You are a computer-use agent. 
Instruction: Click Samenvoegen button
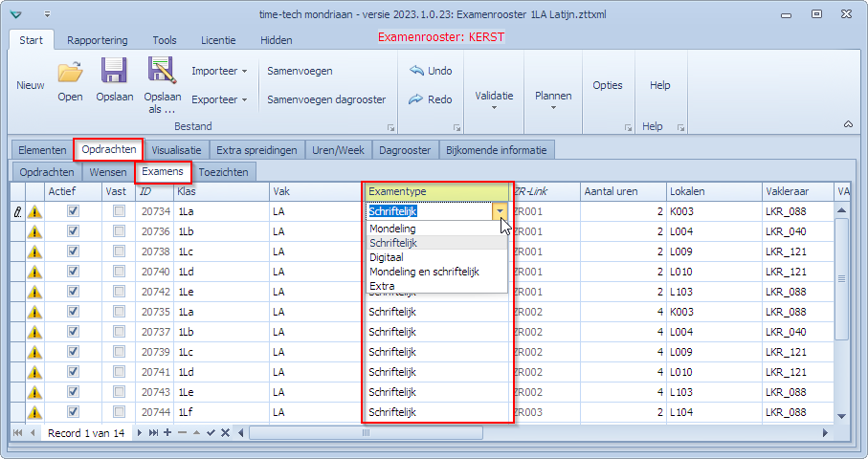click(x=300, y=71)
